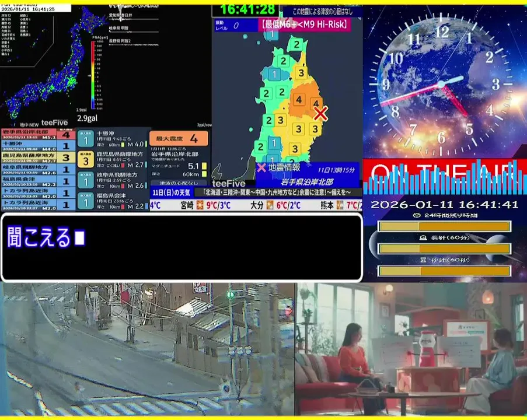Image resolution: width=527 pixels, height=420 pixels.
Task: Click the 秒針(60秒) progress bar
Action: [445, 271]
